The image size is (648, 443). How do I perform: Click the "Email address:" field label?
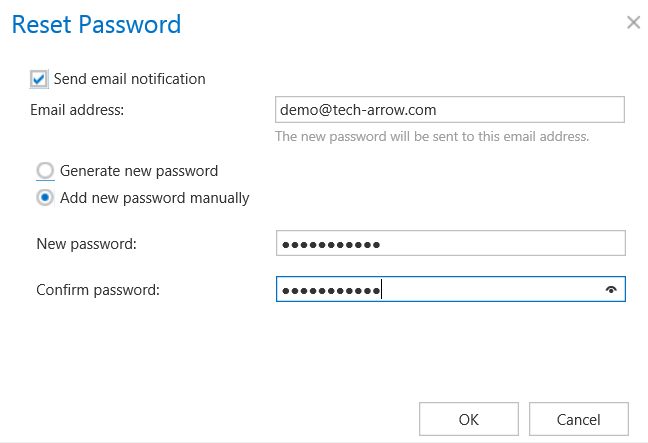(77, 109)
